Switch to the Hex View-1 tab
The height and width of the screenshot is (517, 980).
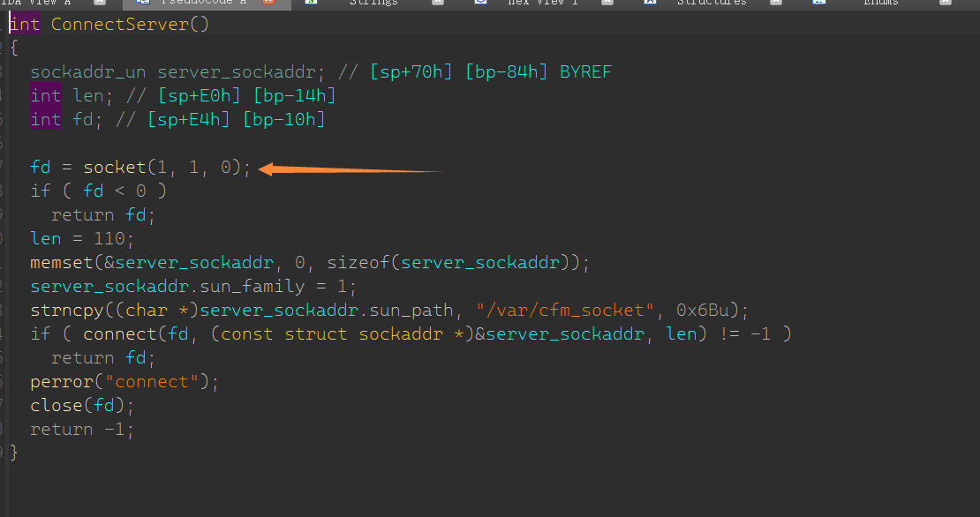[542, 3]
